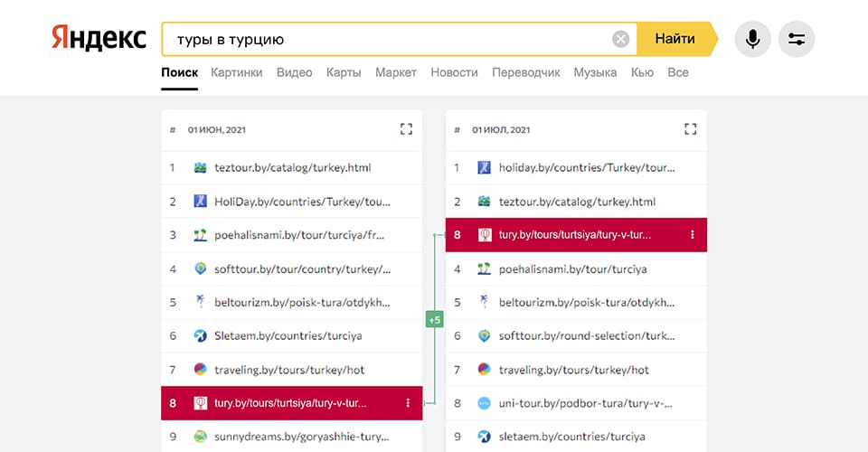The width and height of the screenshot is (868, 452).
Task: Open options menu for June tury.by row
Action: (x=408, y=403)
